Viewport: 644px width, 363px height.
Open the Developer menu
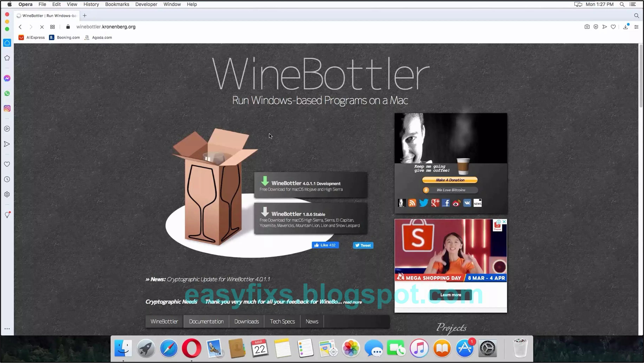(146, 4)
